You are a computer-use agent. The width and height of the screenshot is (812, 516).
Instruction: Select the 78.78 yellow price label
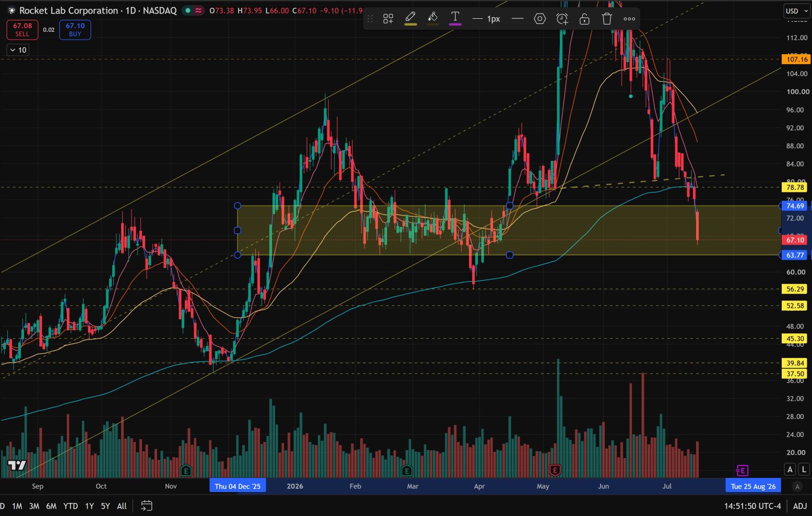[795, 187]
